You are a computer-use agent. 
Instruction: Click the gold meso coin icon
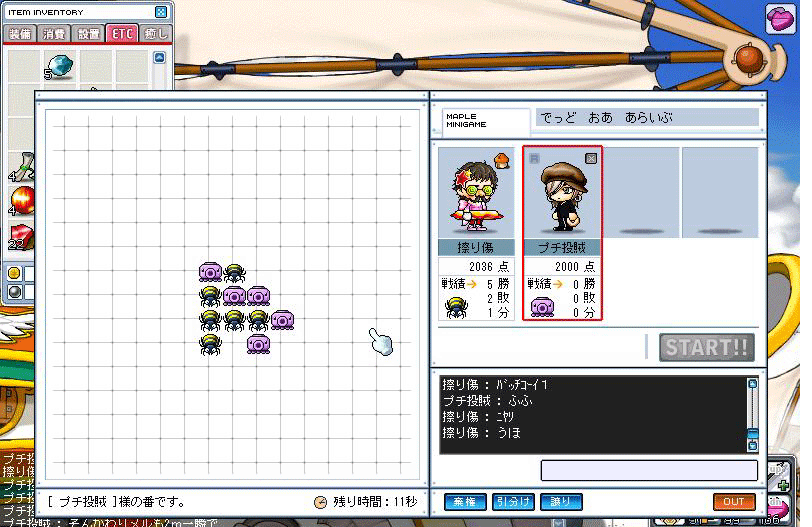pyautogui.click(x=14, y=273)
